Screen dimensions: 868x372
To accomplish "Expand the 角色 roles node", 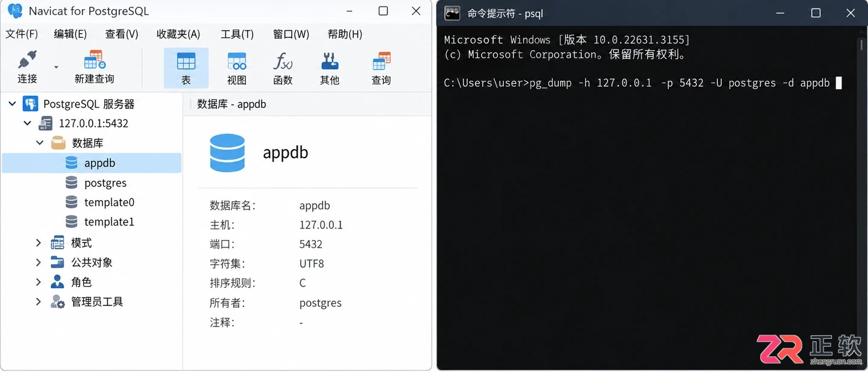I will pyautogui.click(x=39, y=282).
